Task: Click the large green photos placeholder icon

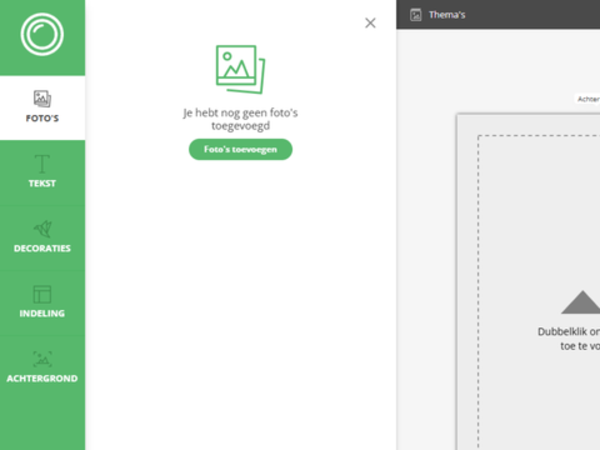Action: [240, 68]
